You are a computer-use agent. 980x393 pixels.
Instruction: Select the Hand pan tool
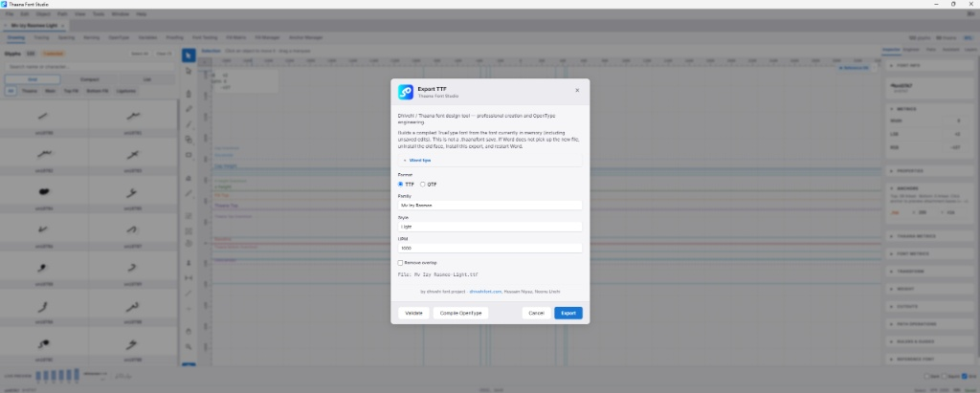pyautogui.click(x=189, y=331)
